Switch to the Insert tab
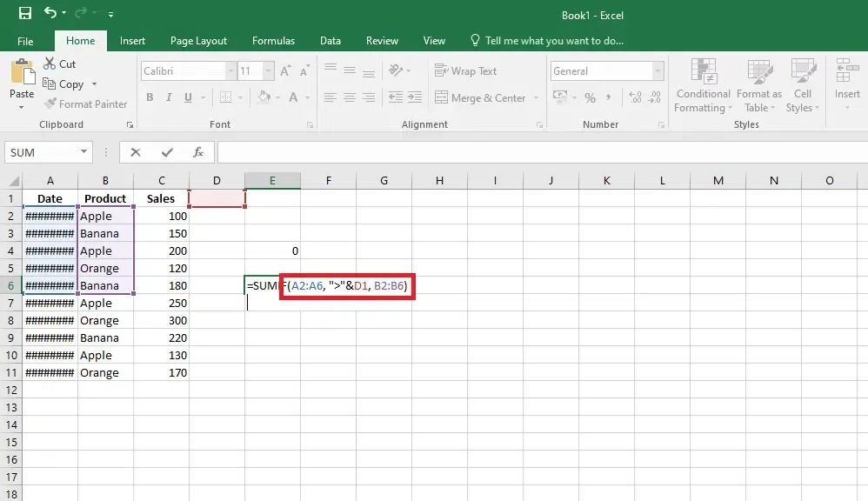The image size is (868, 501). tap(132, 41)
